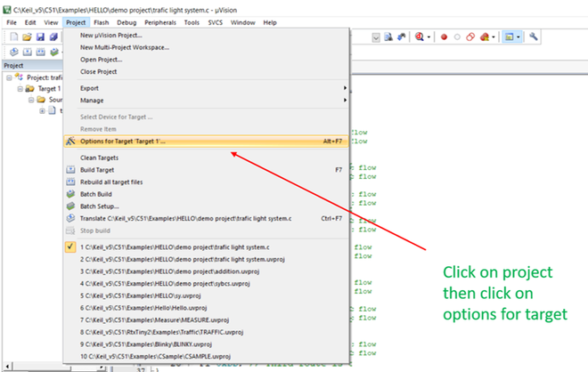Open the View menu

click(x=51, y=22)
